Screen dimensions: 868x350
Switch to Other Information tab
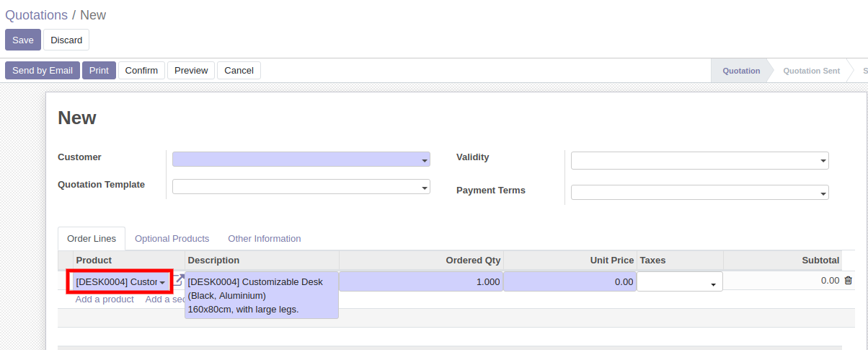tap(265, 238)
